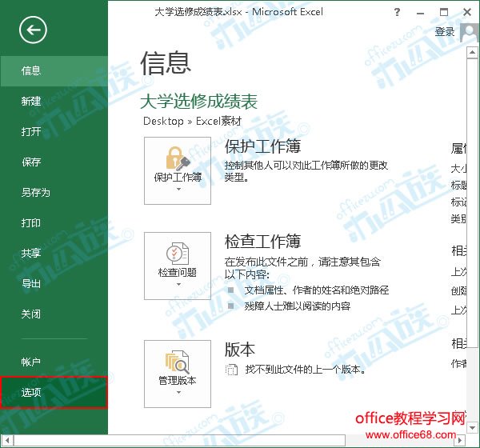Click the small document icon beside version text

231,370
